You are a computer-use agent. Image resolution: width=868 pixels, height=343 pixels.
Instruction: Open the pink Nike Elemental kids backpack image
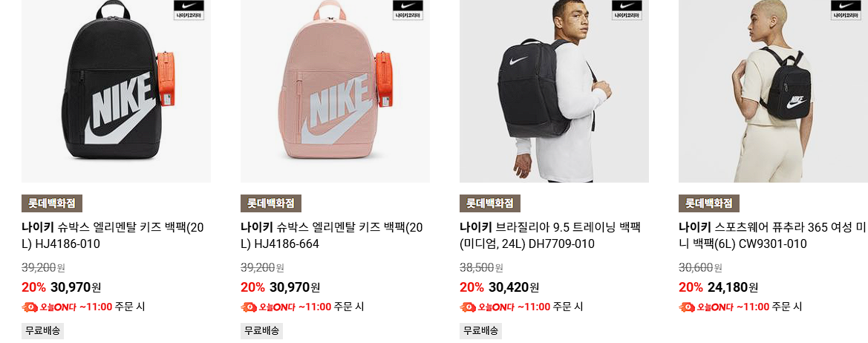click(x=335, y=91)
